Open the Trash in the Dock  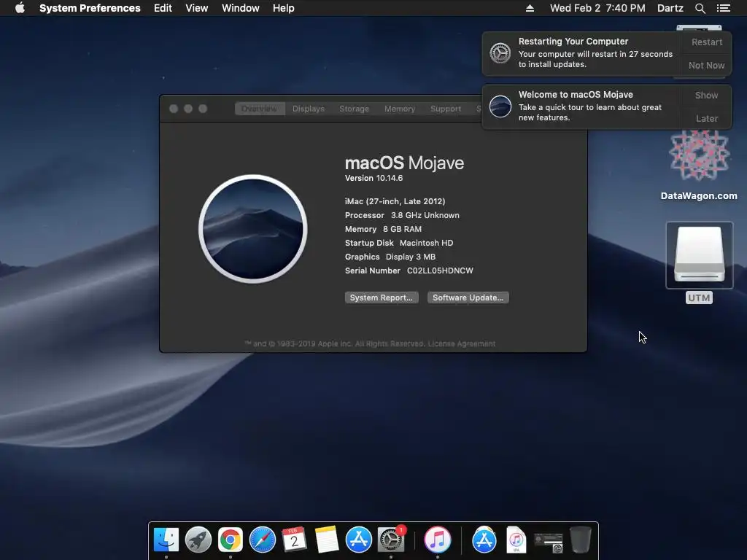click(580, 540)
